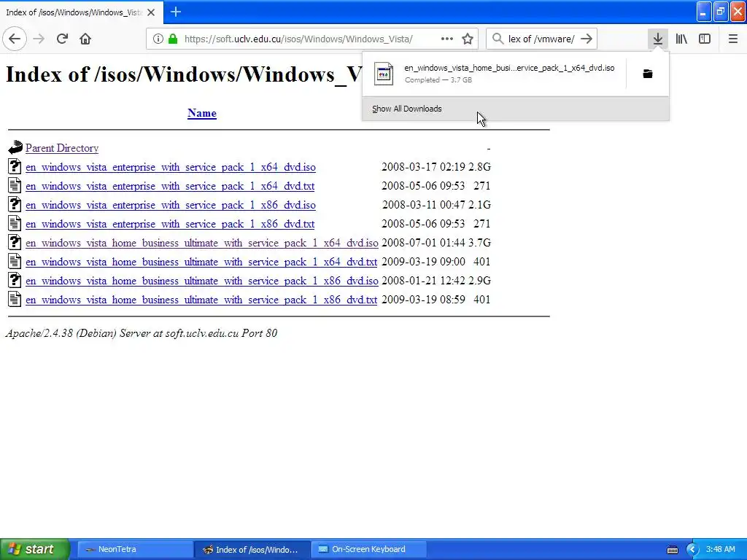Open the completed iso download entry
Image resolution: width=747 pixels, height=560 pixels.
click(494, 74)
